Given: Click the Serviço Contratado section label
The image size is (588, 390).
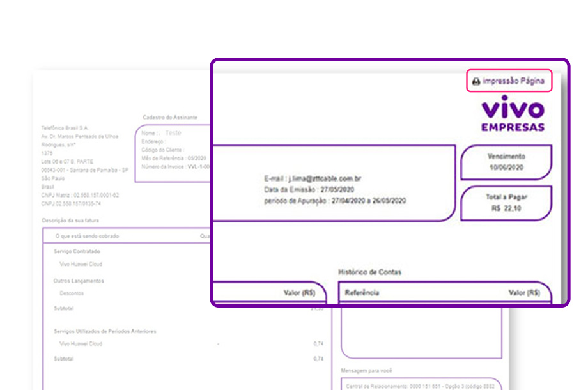Looking at the screenshot, I should (77, 251).
